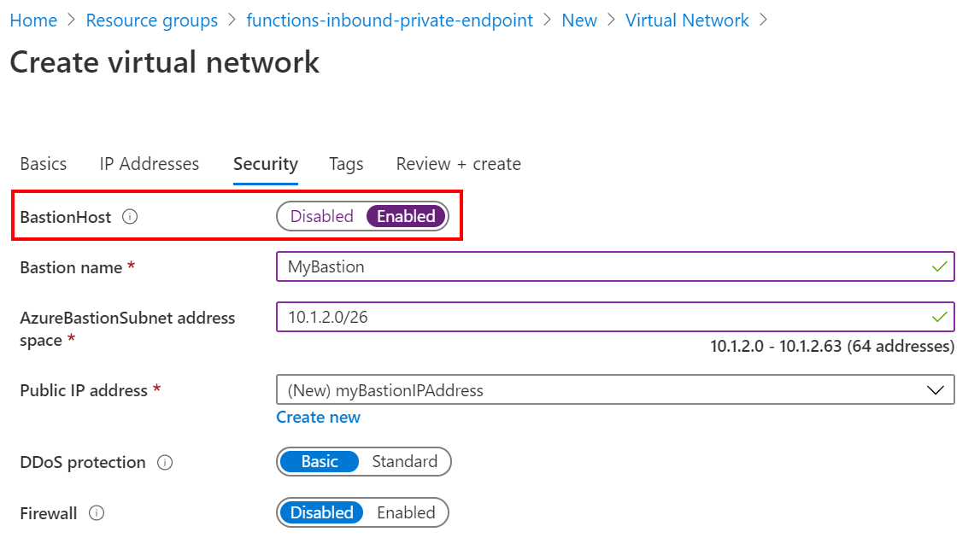This screenshot has height=538, width=980.
Task: Open functions-inbound-private-endpoint breadcrumb
Action: (390, 20)
